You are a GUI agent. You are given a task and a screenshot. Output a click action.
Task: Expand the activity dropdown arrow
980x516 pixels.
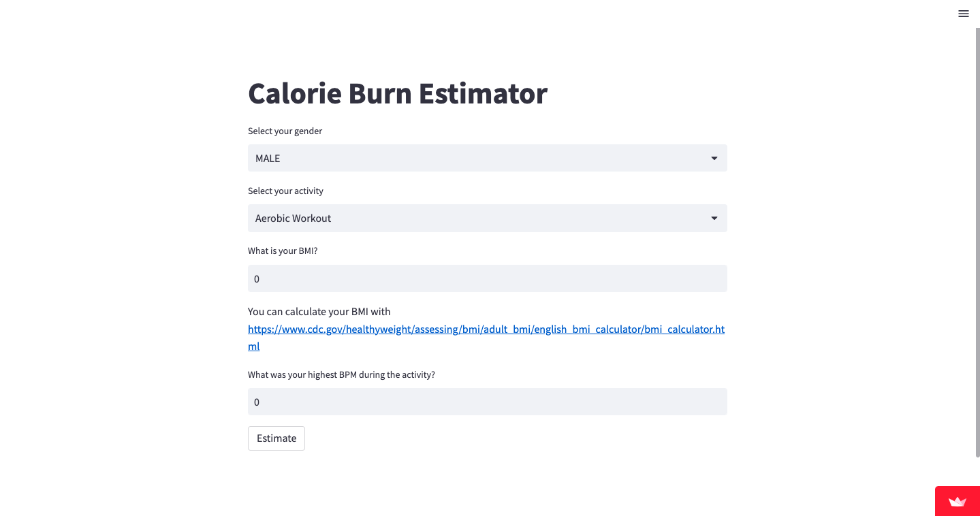click(x=714, y=219)
